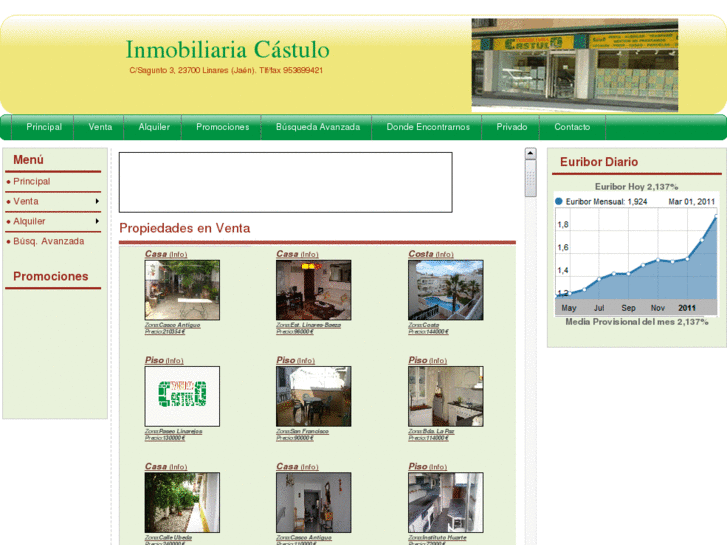Click the Costa (Info) title link
This screenshot has height=545, width=727.
(431, 254)
